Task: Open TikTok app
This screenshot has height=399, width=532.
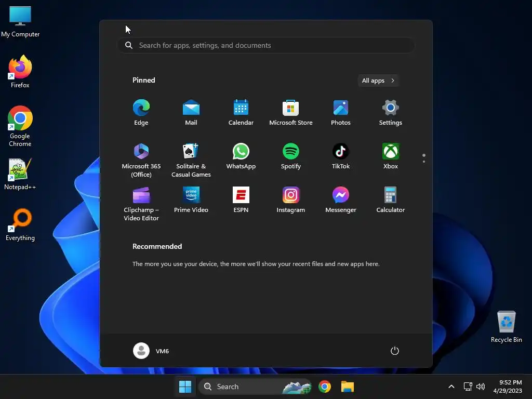Action: (341, 156)
